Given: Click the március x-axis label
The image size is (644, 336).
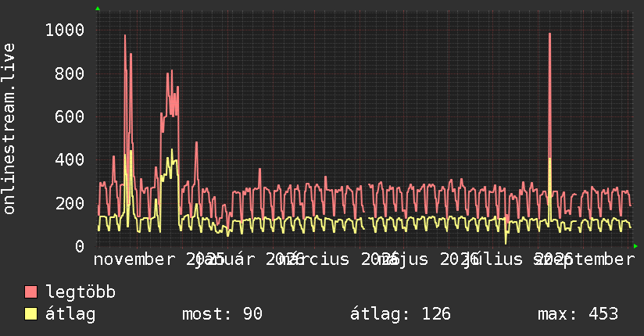Looking at the screenshot, I should click(x=314, y=259).
